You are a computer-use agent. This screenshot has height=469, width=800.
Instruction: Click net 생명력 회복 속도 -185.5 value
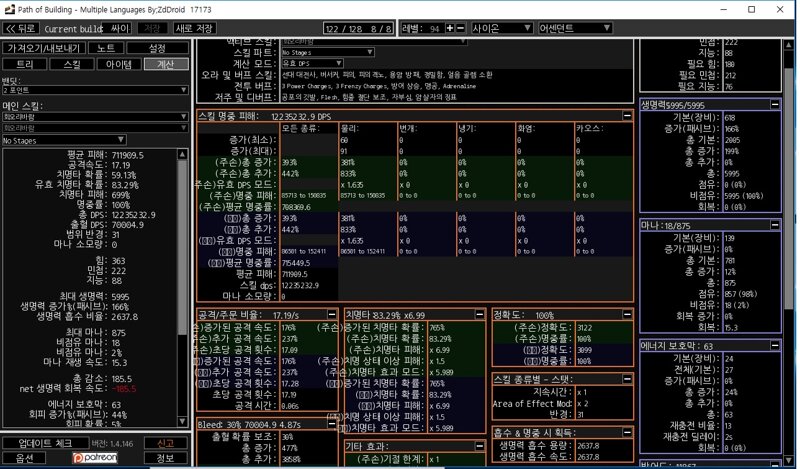point(124,388)
